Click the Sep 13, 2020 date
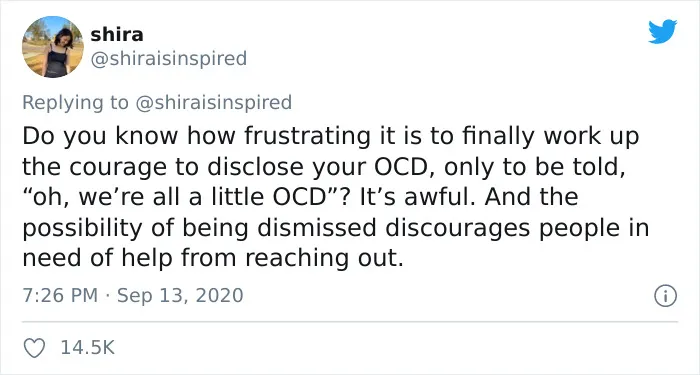Viewport: 700px width, 375px height. pos(180,296)
